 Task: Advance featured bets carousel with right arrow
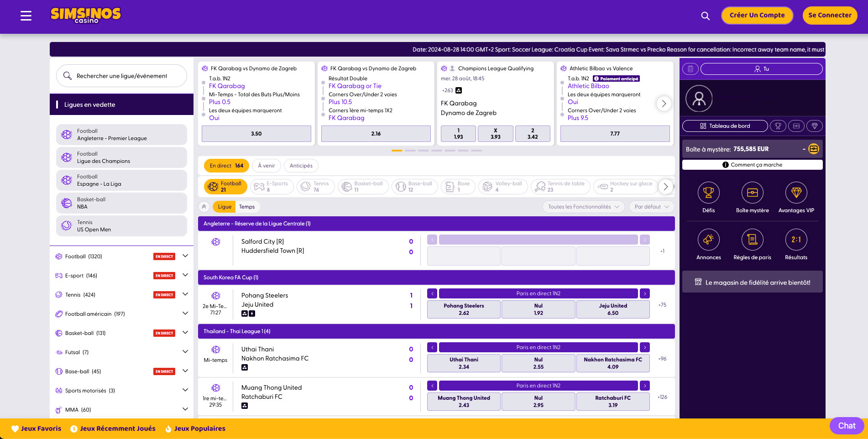[x=664, y=104]
